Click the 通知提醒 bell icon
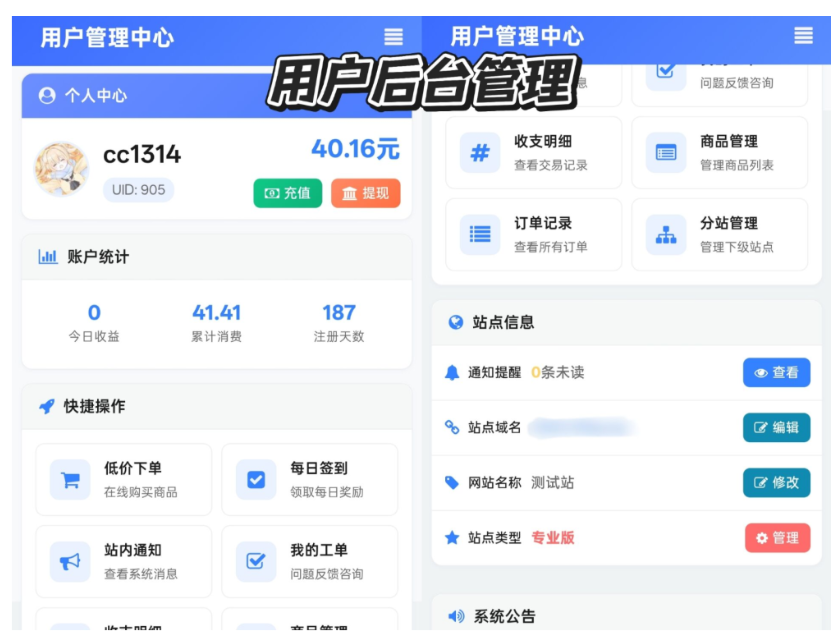 [452, 371]
